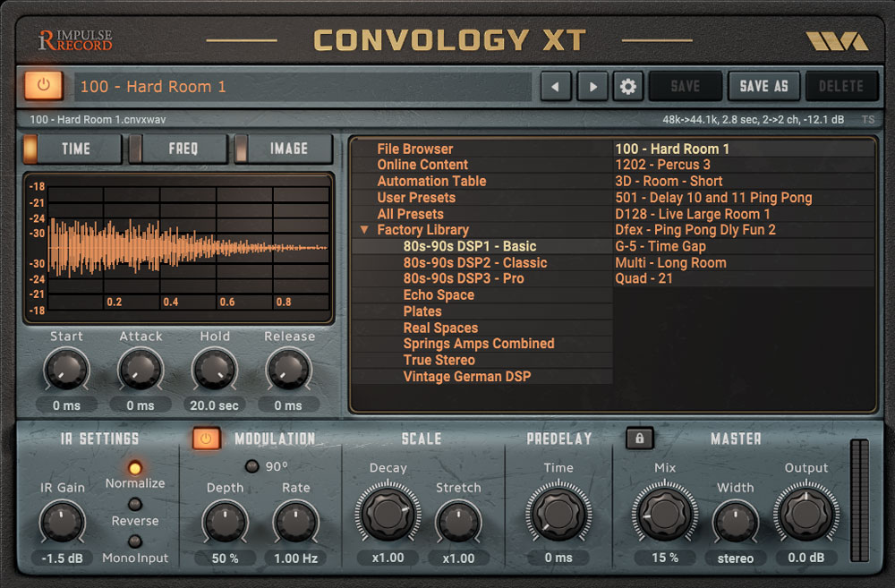The image size is (895, 588).
Task: Load the next preset with right arrow
Action: point(592,86)
